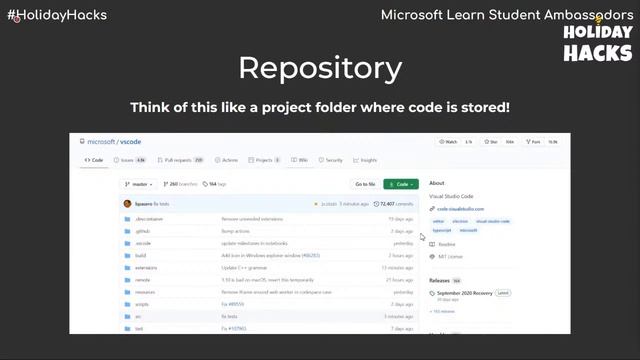
Task: Open the .vscode folder icon
Action: (127, 243)
